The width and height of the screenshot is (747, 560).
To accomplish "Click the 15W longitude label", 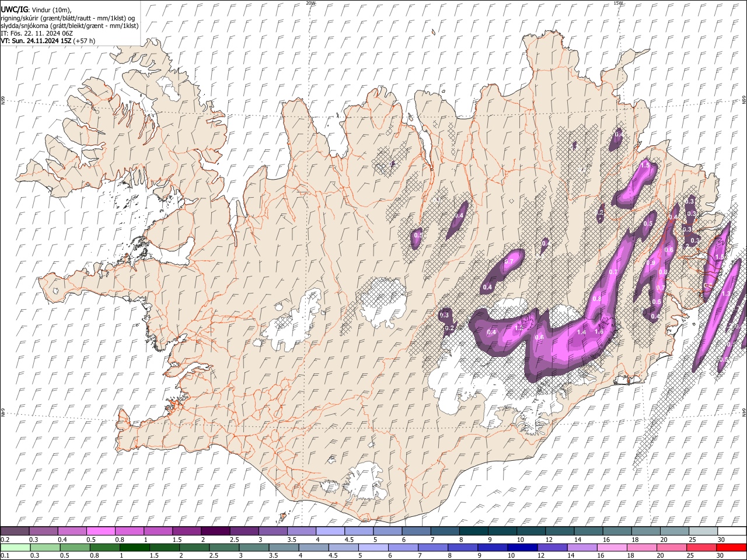I will [618, 3].
